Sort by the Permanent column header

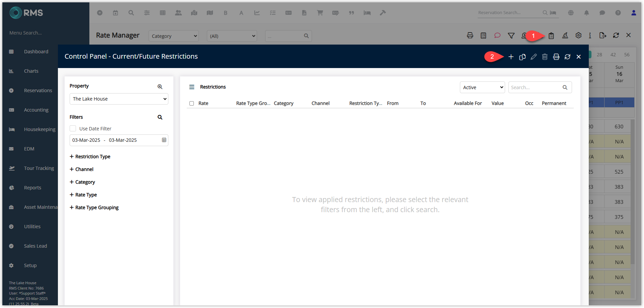click(x=554, y=104)
